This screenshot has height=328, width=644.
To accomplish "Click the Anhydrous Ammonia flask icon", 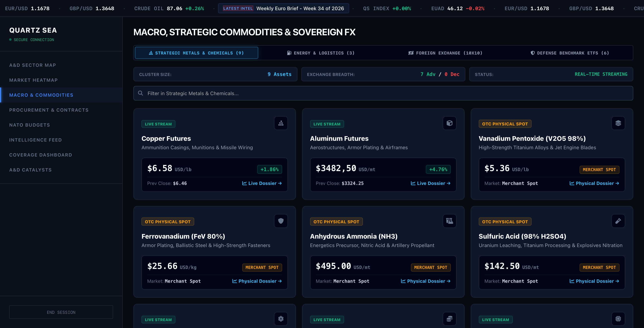I will [x=449, y=221].
